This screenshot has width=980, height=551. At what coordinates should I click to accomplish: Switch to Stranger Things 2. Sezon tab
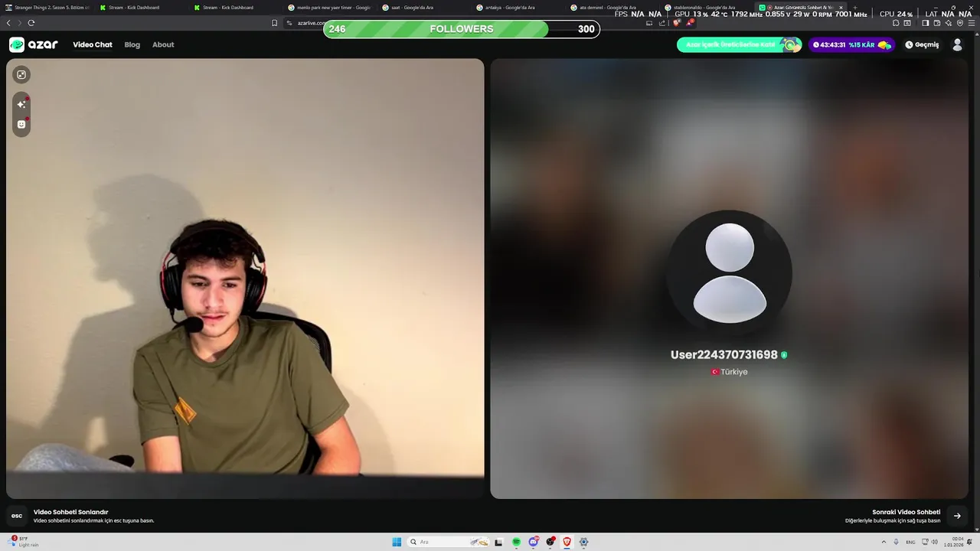click(46, 8)
